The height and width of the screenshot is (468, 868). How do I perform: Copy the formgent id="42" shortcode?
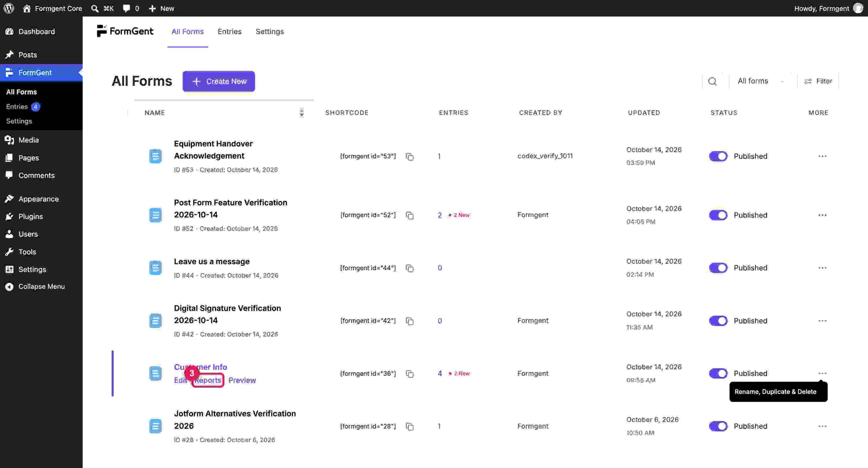tap(410, 321)
